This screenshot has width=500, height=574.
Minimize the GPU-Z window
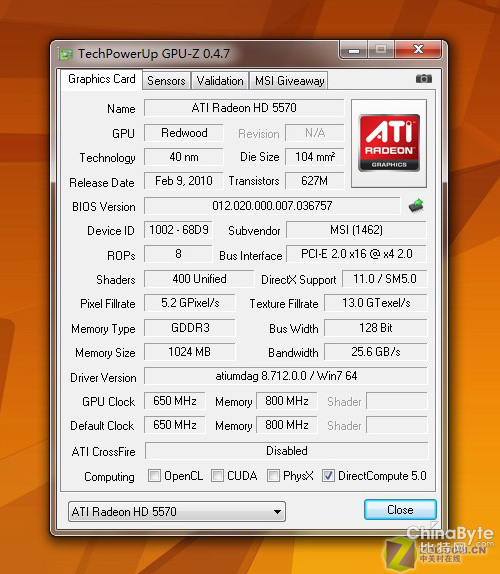point(354,50)
